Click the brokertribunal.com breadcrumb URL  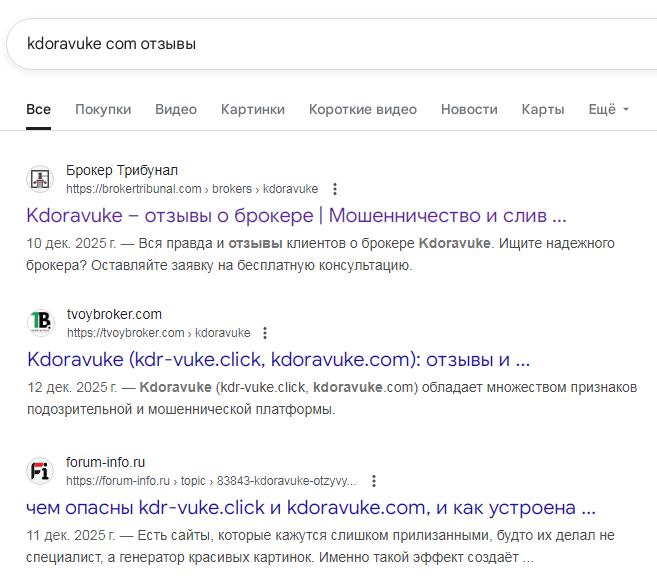click(192, 189)
